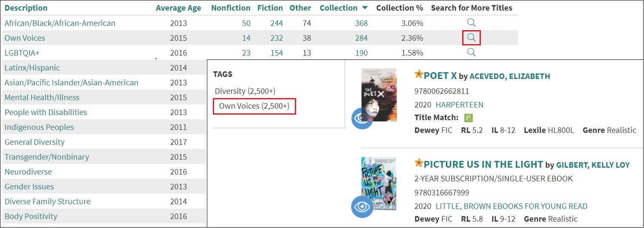The height and width of the screenshot is (228, 644).
Task: Click orange star beside Picture Us in the Light
Action: [419, 163]
